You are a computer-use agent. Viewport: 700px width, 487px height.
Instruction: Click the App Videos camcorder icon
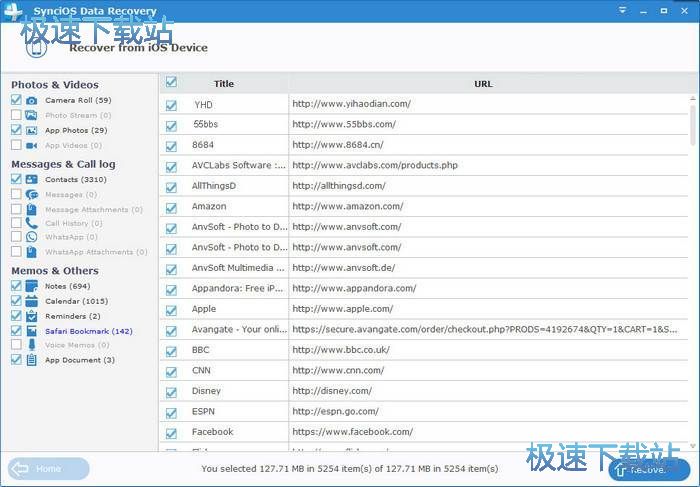coord(31,146)
